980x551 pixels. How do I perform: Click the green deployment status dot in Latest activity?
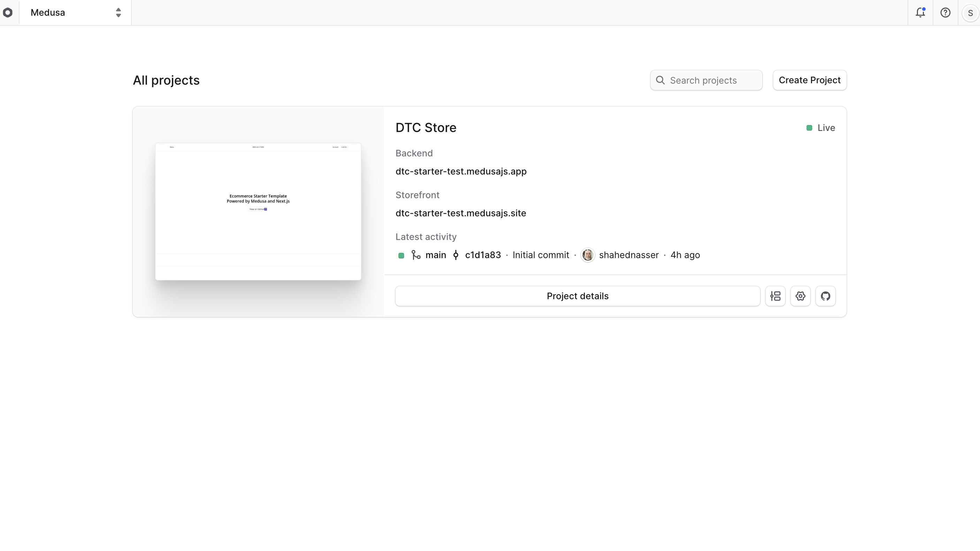click(401, 256)
